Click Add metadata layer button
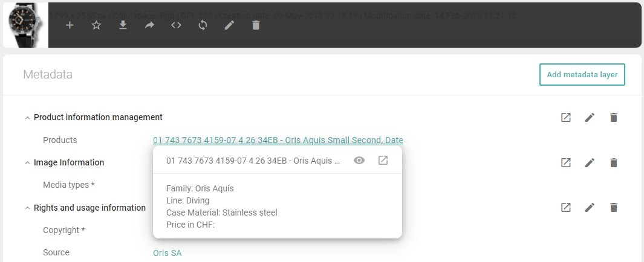Screen dimensions: 644x262 pyautogui.click(x=582, y=75)
